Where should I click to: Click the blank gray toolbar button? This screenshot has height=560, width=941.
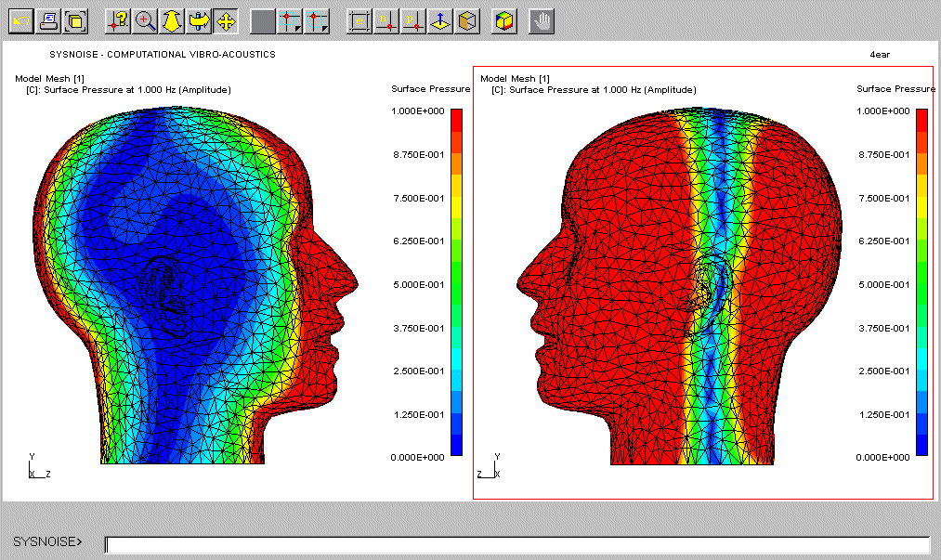pyautogui.click(x=264, y=20)
